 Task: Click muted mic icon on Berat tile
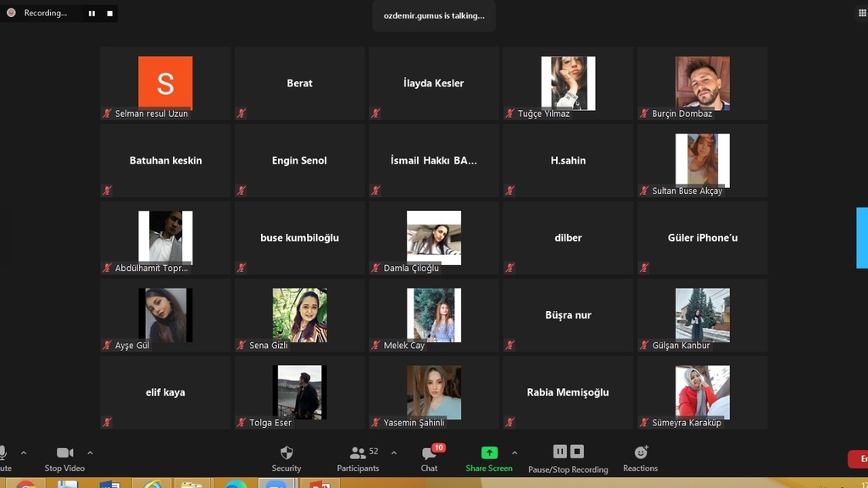click(242, 114)
